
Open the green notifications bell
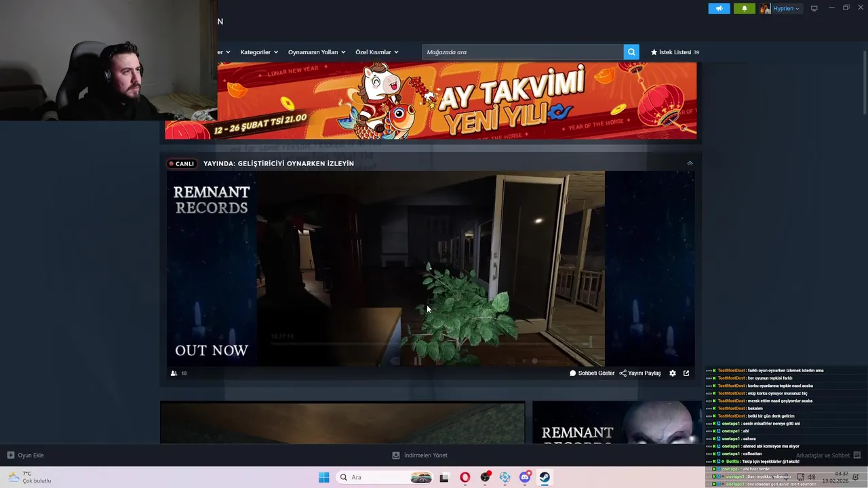coord(744,8)
